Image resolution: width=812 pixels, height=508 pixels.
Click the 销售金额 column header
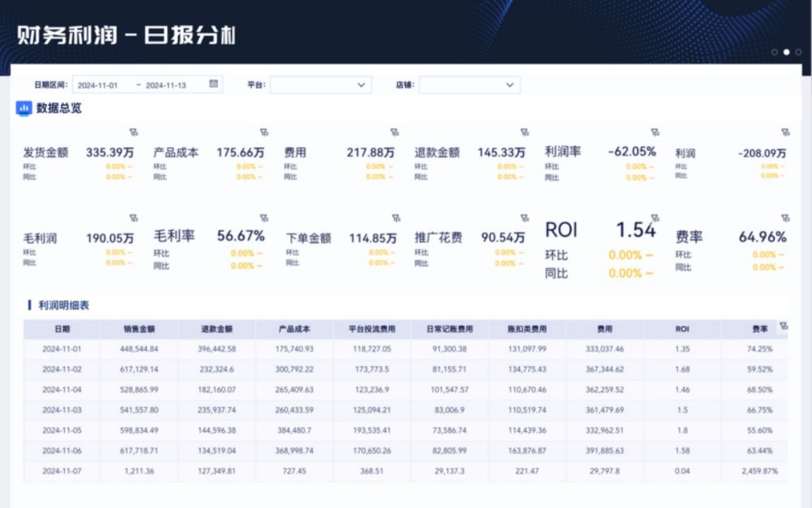point(139,329)
